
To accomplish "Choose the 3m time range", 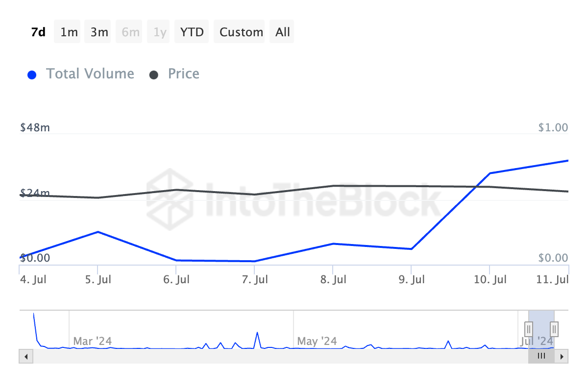I will pyautogui.click(x=99, y=32).
